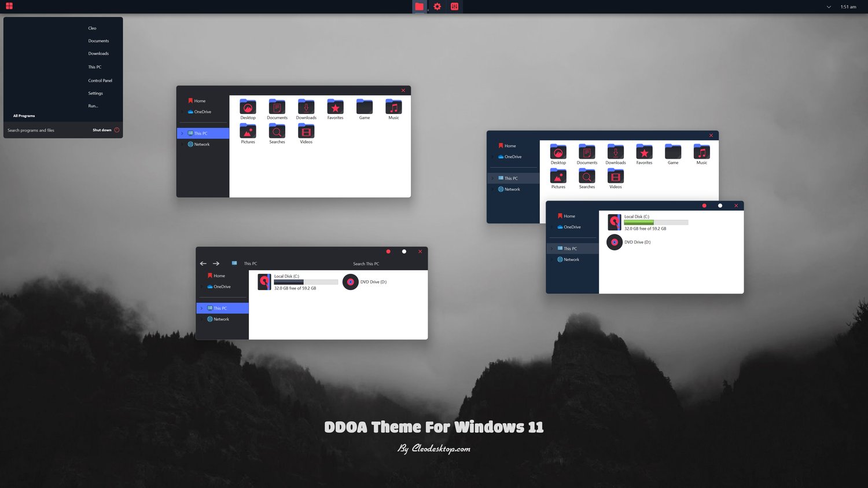868x488 pixels.
Task: Open the gear settings icon on the taskbar
Action: pos(437,6)
